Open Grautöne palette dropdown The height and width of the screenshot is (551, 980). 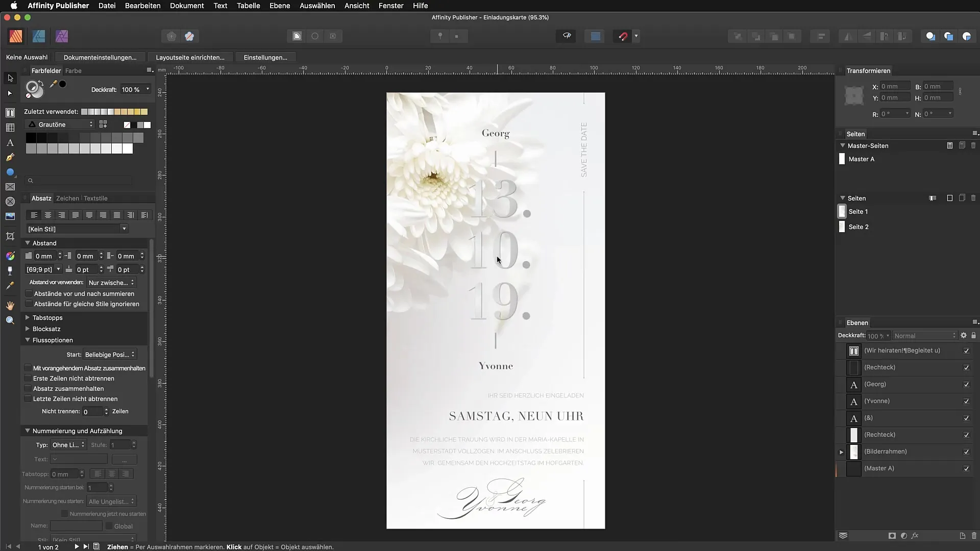point(60,124)
